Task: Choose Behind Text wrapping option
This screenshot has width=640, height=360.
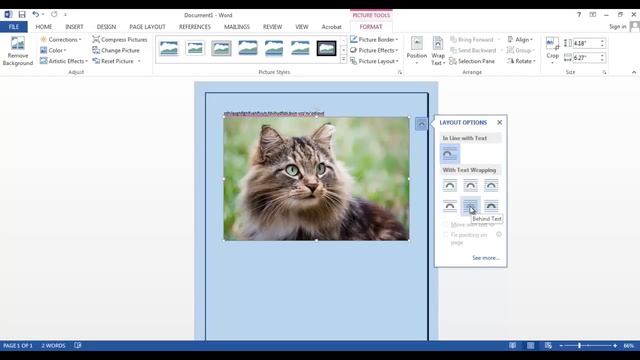Action: pos(470,206)
